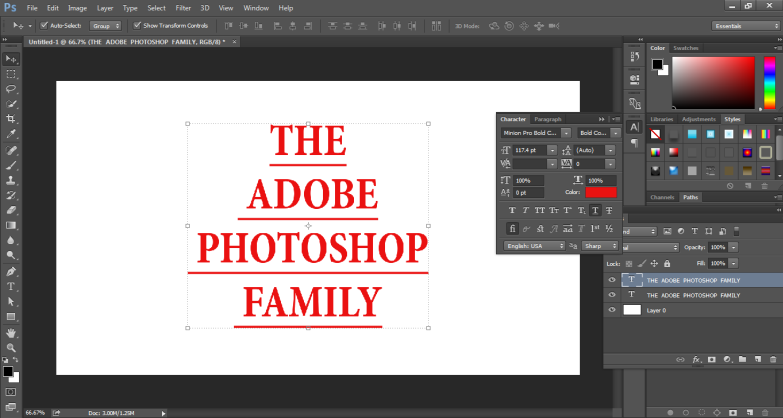Create a new group folder in Layers

point(743,359)
